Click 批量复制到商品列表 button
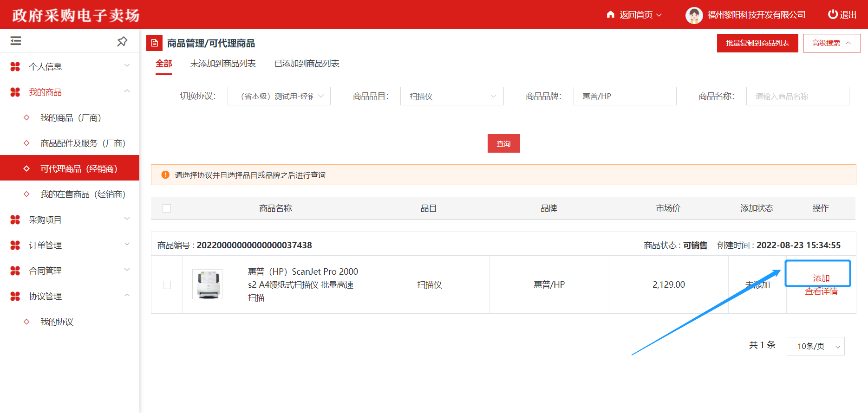The height and width of the screenshot is (413, 868). pos(757,43)
